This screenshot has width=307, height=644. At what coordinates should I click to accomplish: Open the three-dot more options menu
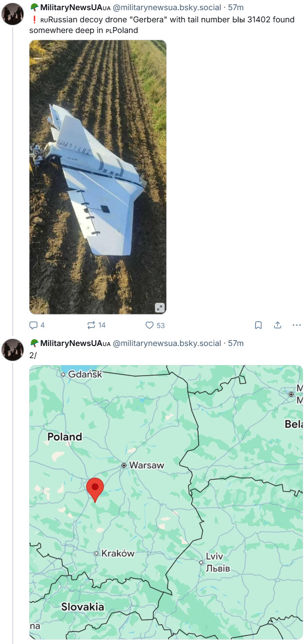tap(296, 325)
